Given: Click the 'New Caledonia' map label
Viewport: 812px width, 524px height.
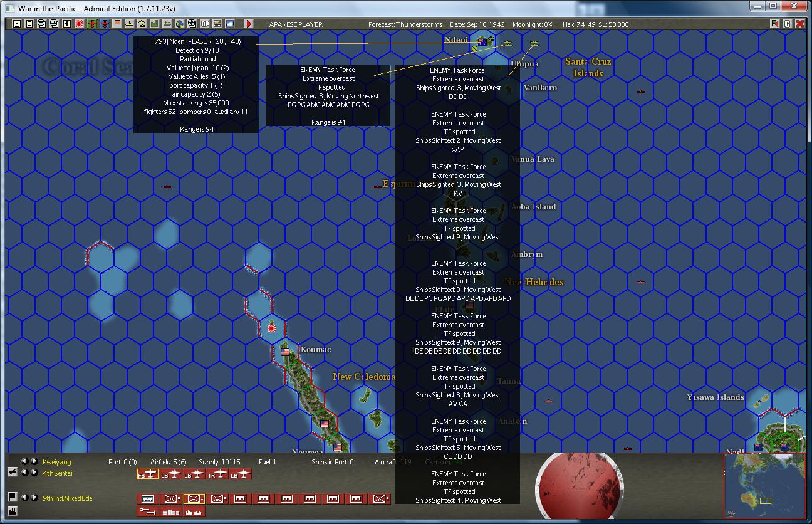Looking at the screenshot, I should [364, 377].
